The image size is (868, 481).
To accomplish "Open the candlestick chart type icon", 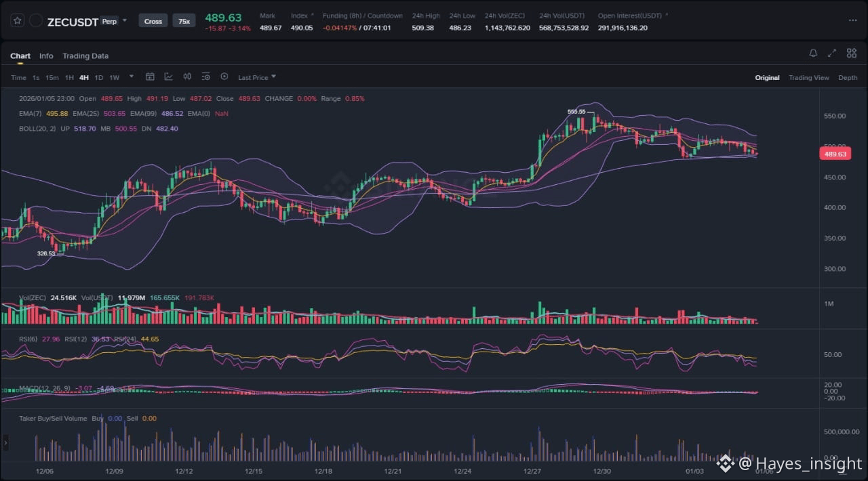I will pos(187,77).
